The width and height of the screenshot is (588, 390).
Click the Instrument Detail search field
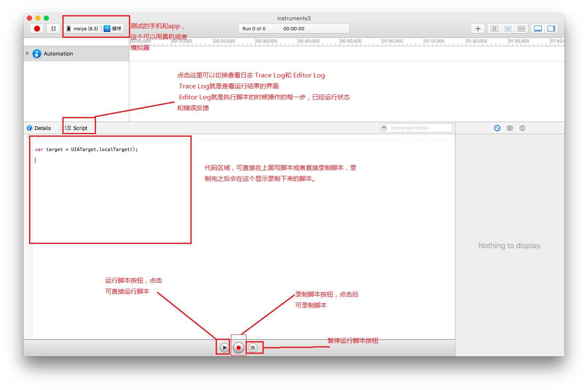point(416,128)
